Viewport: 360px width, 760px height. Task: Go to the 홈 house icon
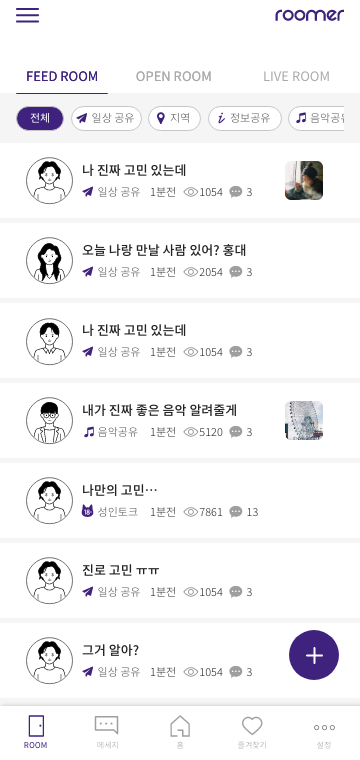click(x=180, y=726)
